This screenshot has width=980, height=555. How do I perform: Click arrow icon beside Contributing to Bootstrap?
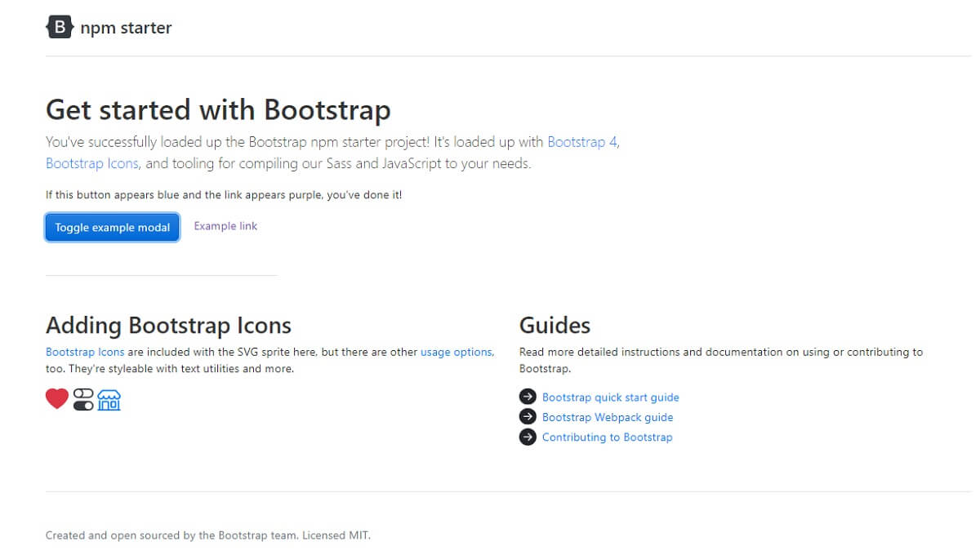point(528,437)
